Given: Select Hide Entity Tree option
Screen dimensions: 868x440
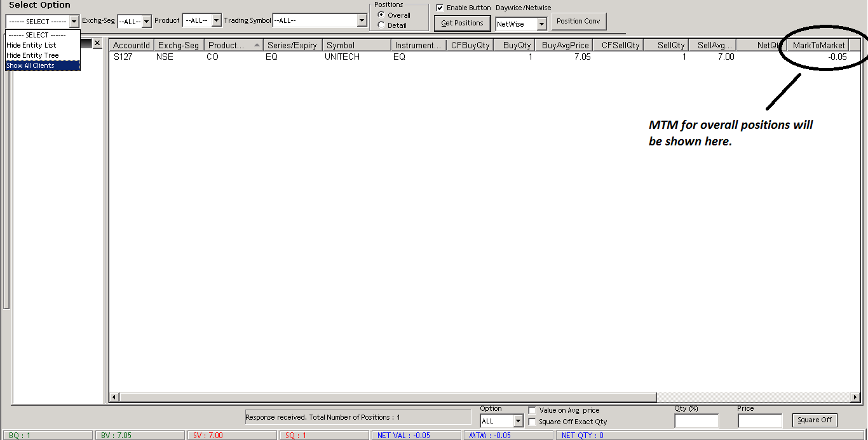Looking at the screenshot, I should coord(43,55).
